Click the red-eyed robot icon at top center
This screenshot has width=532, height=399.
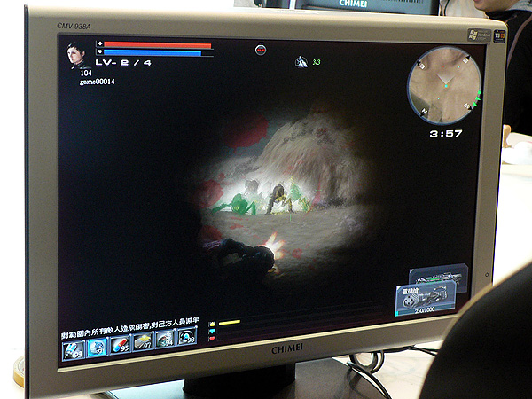pyautogui.click(x=261, y=50)
